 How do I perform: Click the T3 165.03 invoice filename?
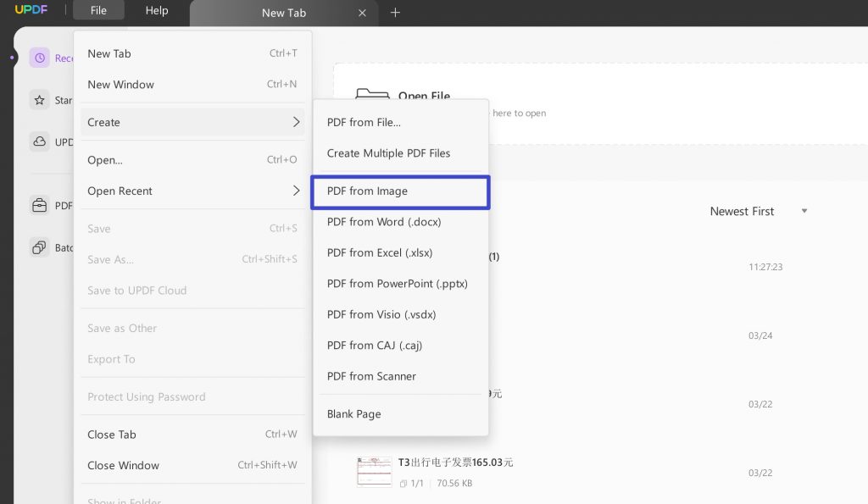pos(455,462)
